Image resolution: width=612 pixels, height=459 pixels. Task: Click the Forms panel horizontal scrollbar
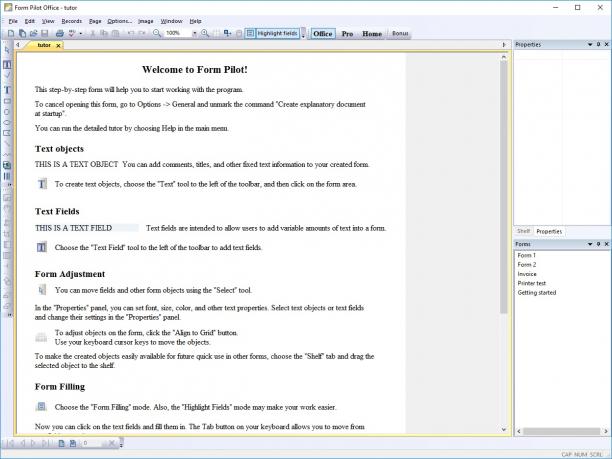click(x=561, y=431)
